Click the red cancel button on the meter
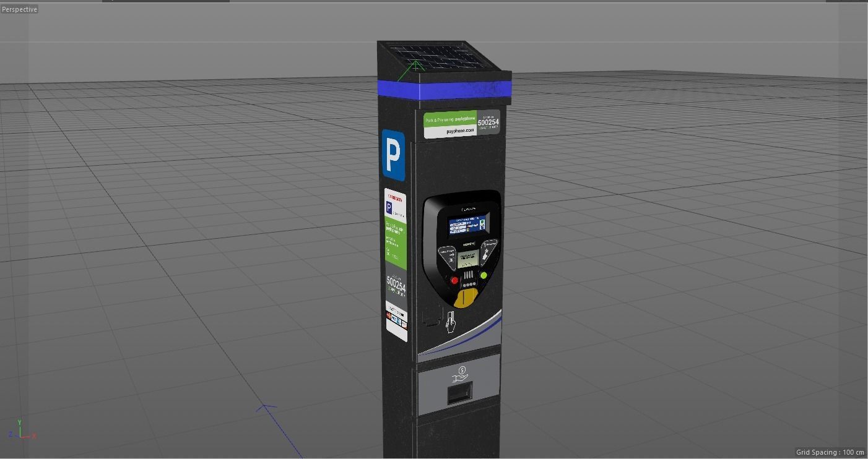 (x=454, y=281)
